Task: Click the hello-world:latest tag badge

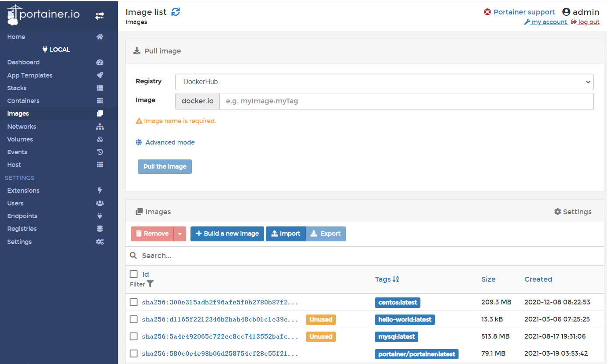Action: (405, 319)
